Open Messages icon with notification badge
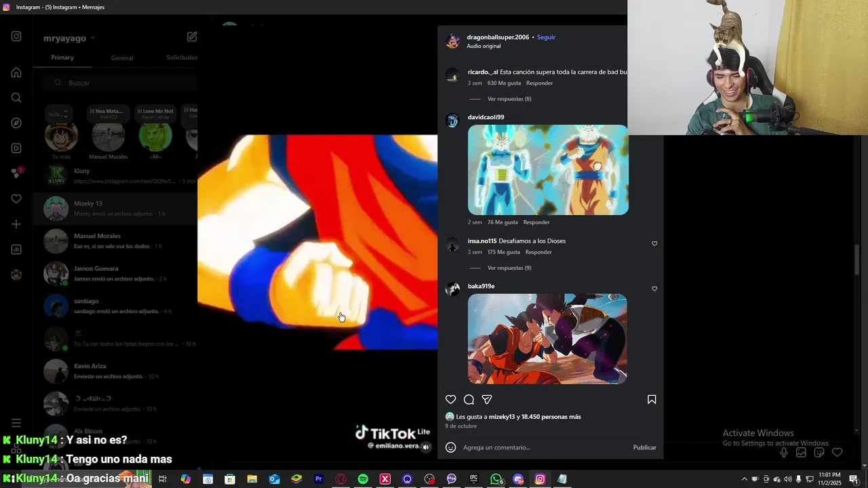868x488 pixels. (x=17, y=173)
